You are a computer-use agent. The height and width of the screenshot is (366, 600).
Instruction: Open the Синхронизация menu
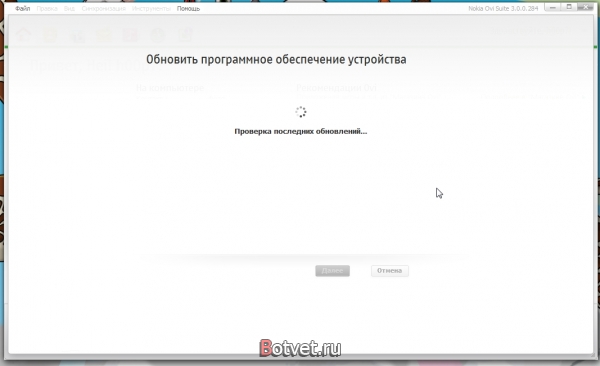tap(104, 8)
